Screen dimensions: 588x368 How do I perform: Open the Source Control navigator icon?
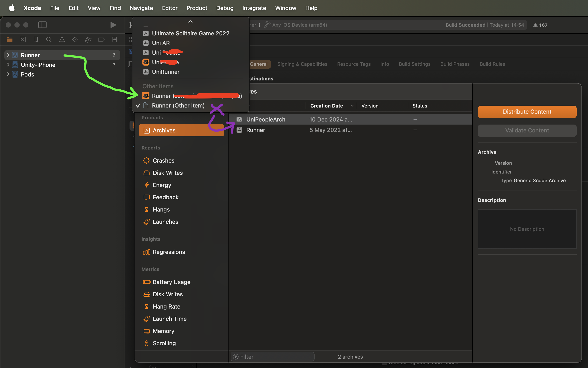(23, 39)
